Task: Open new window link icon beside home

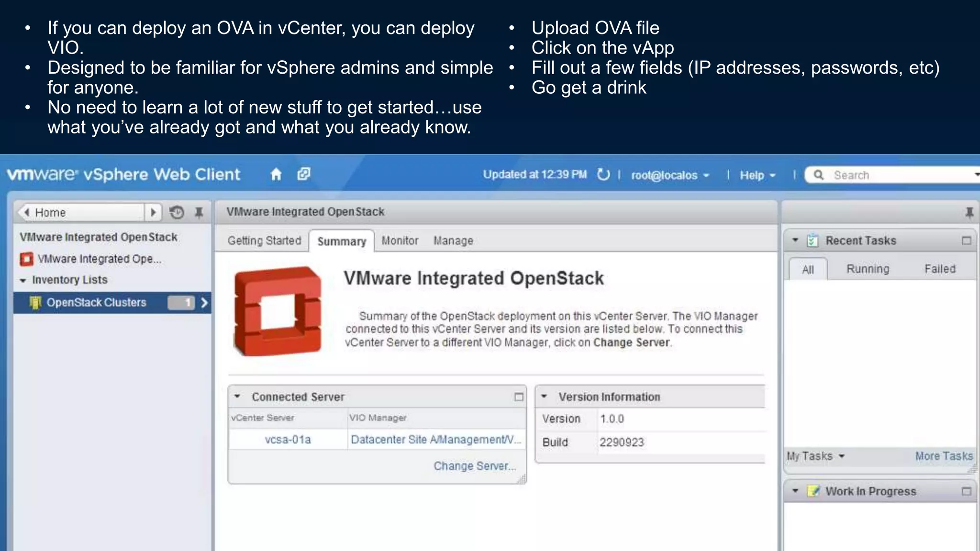Action: [303, 174]
